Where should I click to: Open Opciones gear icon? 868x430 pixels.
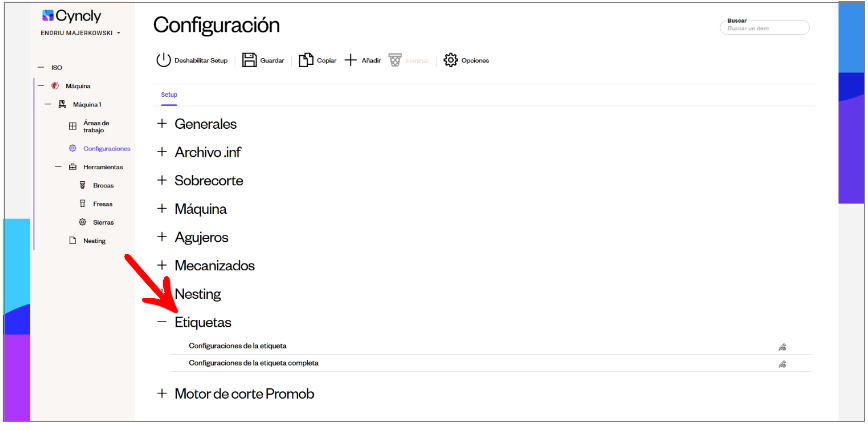click(x=451, y=60)
